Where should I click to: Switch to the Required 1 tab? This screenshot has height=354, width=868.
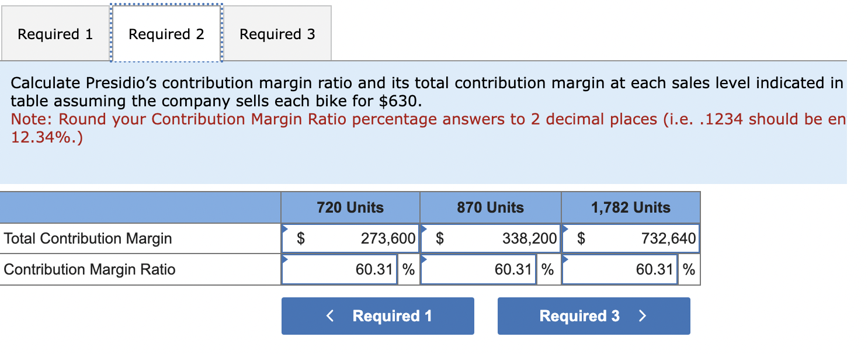tap(55, 34)
